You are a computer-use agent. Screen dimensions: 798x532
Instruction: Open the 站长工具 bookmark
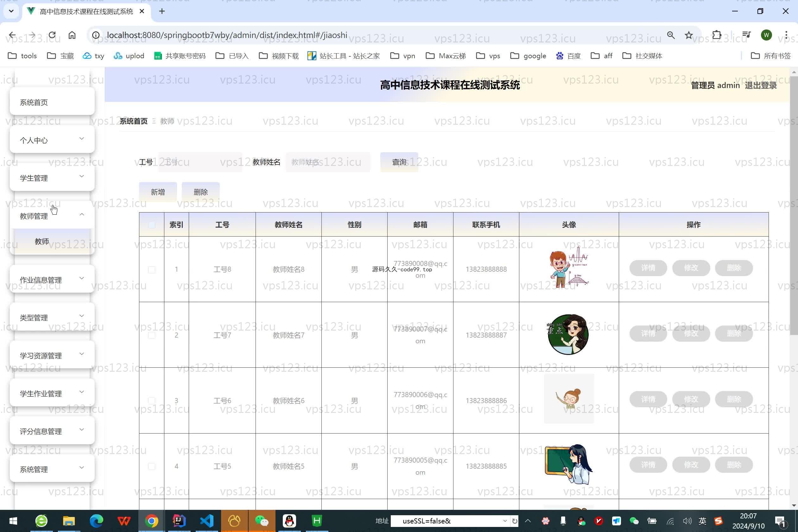[343, 56]
